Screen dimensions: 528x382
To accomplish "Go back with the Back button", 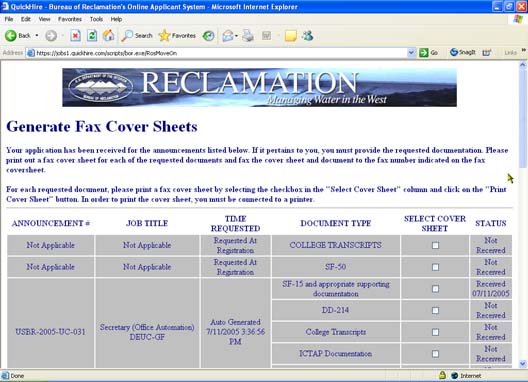I will pyautogui.click(x=18, y=35).
